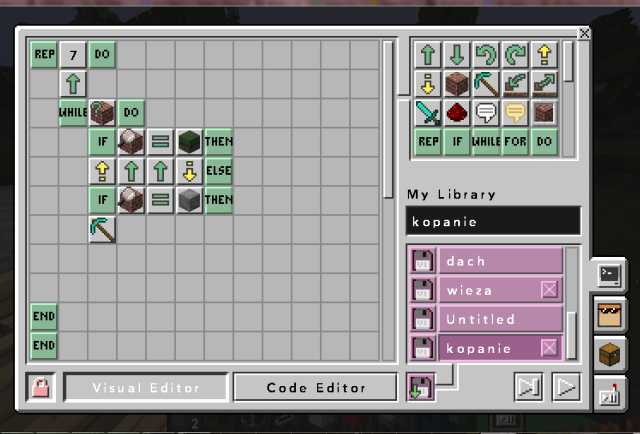Screen dimensions: 640x434
Task: Select the pickaxe dig command in the program grid
Action: pos(102,229)
